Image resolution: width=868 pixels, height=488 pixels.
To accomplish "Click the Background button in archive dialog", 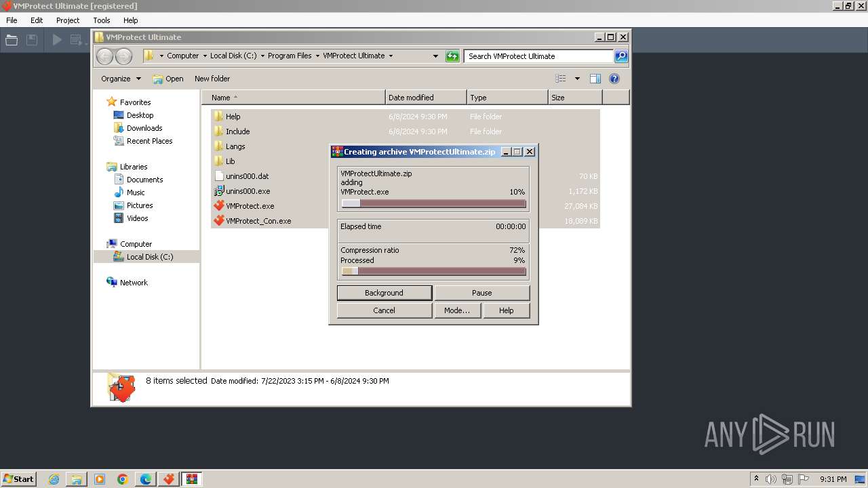I will coord(384,293).
